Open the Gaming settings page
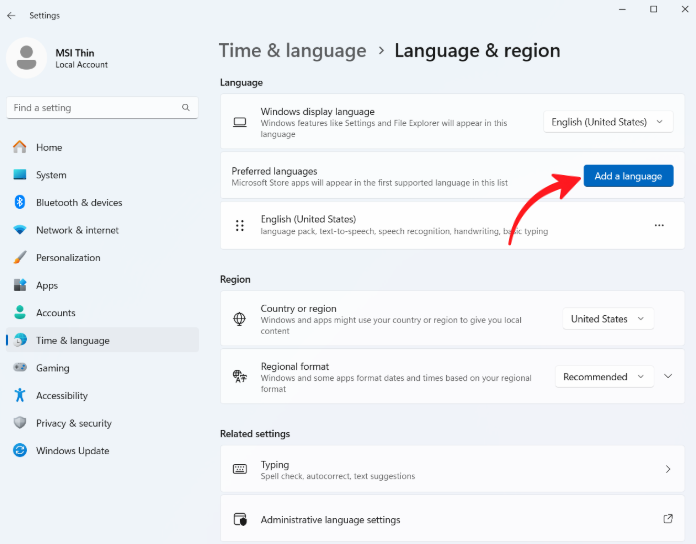Image resolution: width=696 pixels, height=544 pixels. click(x=53, y=368)
